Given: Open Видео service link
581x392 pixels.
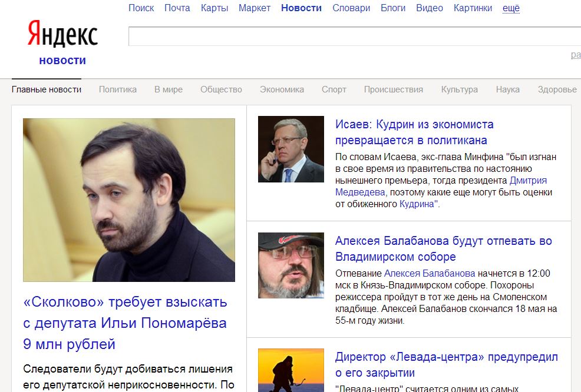Looking at the screenshot, I should [430, 8].
